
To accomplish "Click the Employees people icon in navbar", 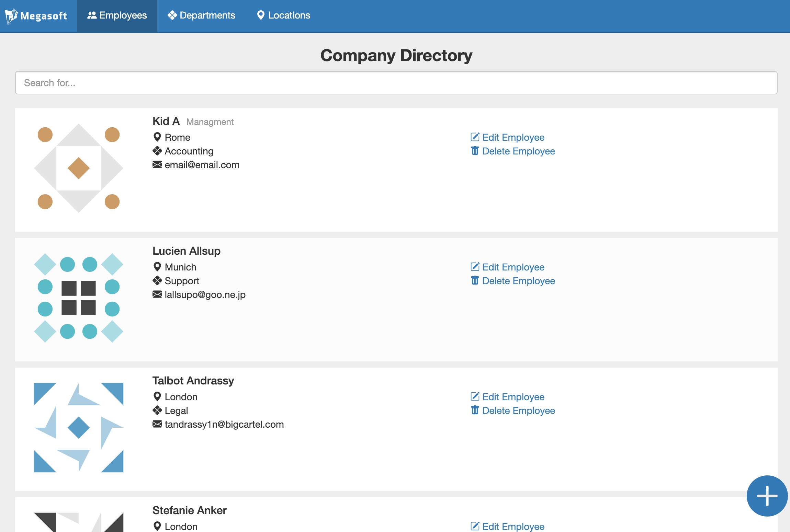I will coord(92,15).
